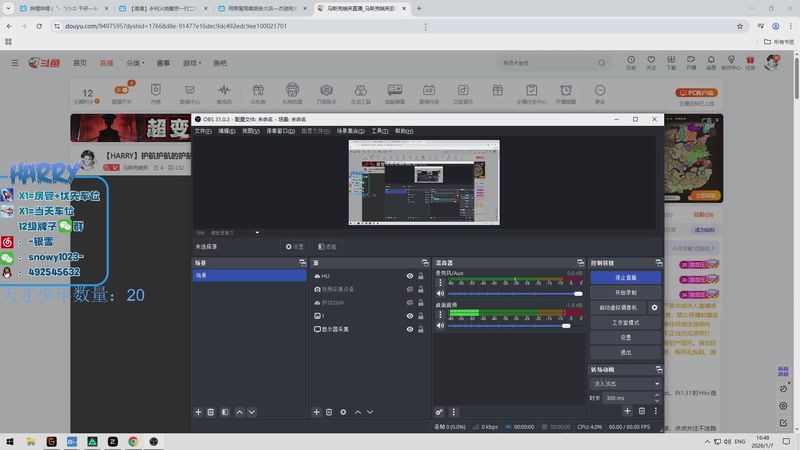Image resolution: width=800 pixels, height=450 pixels.
Task: Remove selected source with Sources trash icon
Action: coord(329,412)
